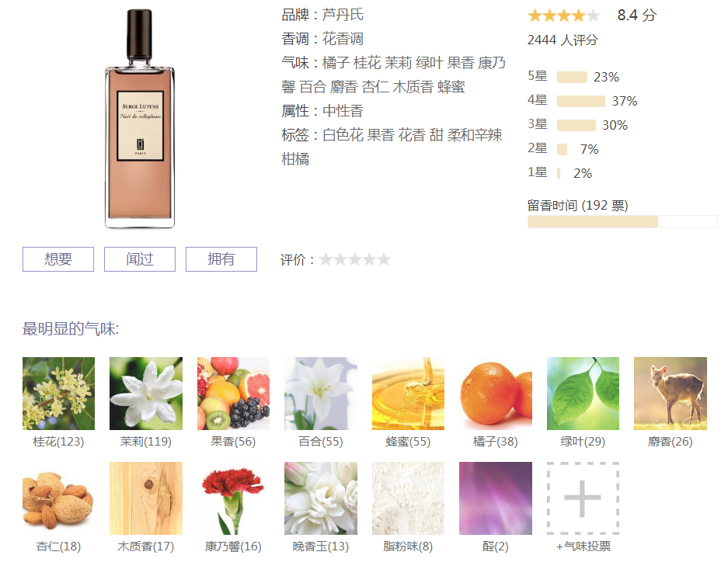Viewport: 728px width, 583px height.
Task: Click the 闻过 button
Action: [140, 259]
